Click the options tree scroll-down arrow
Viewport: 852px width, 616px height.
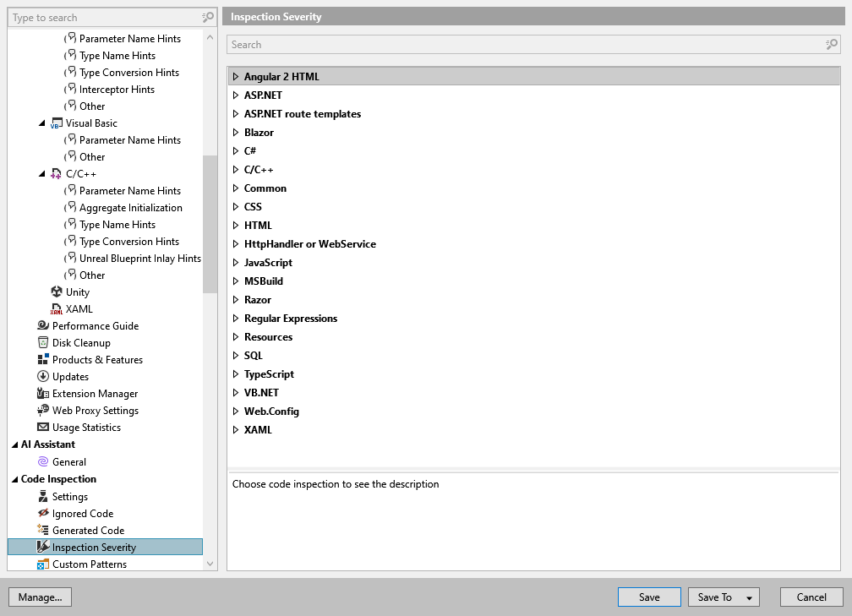(x=210, y=564)
